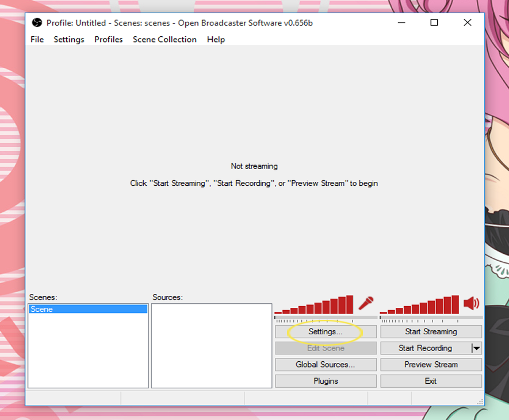Minimize the OBS window
Image resolution: width=509 pixels, height=420 pixels.
[401, 23]
